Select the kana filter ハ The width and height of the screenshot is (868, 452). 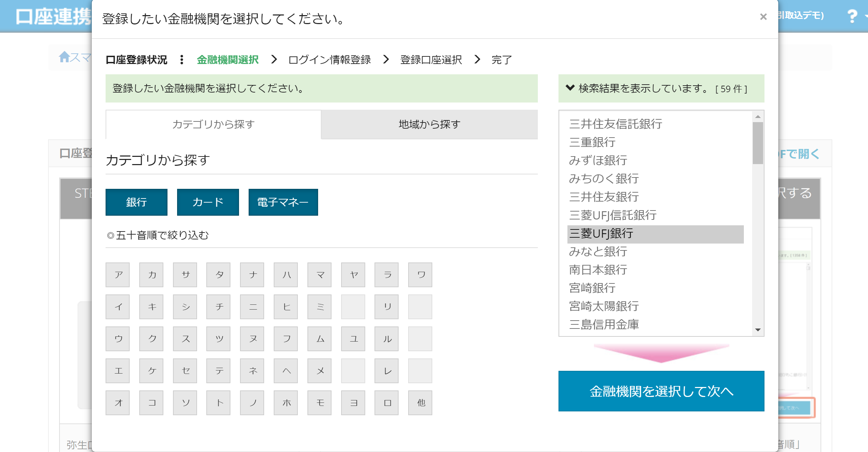tap(286, 275)
